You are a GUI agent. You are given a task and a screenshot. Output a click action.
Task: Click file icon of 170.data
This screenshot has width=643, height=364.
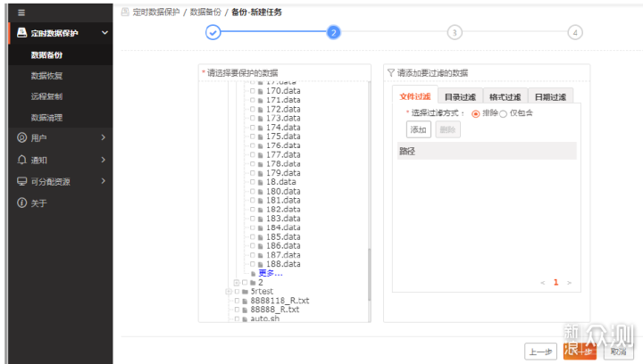(261, 91)
